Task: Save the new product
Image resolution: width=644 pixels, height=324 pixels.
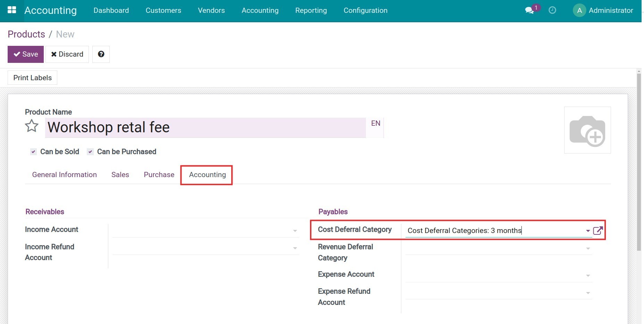Action: pos(26,54)
